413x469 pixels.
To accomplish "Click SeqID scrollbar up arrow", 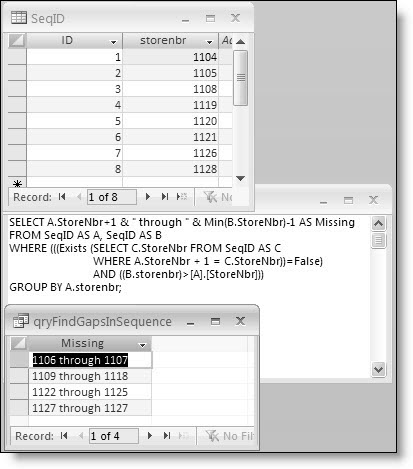I will (x=240, y=42).
